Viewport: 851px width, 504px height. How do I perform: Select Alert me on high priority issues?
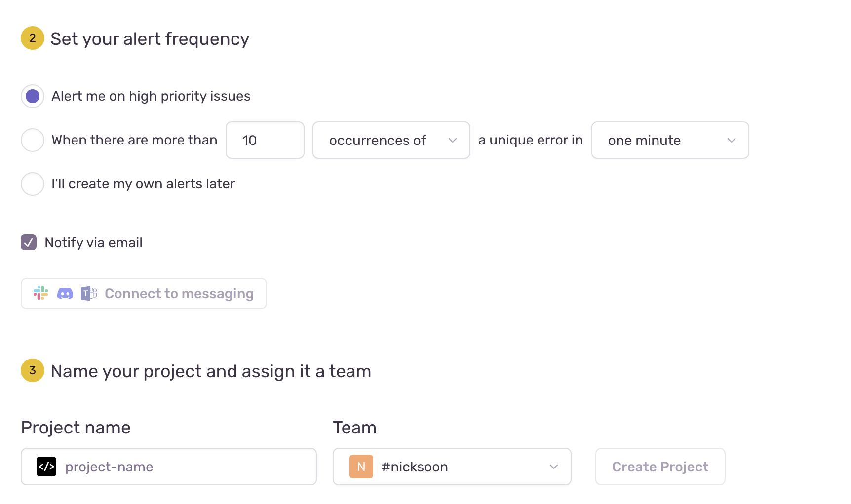click(33, 96)
